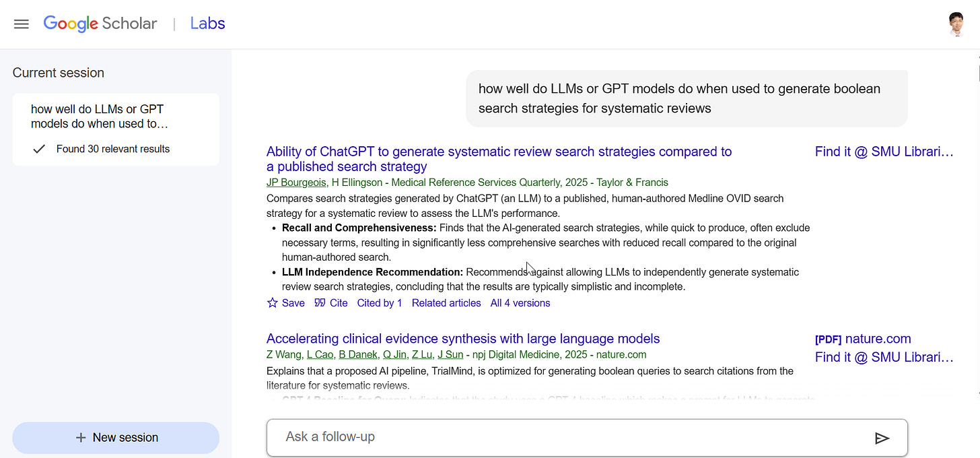Open All 4 versions link
Image resolution: width=980 pixels, height=458 pixels.
point(520,303)
